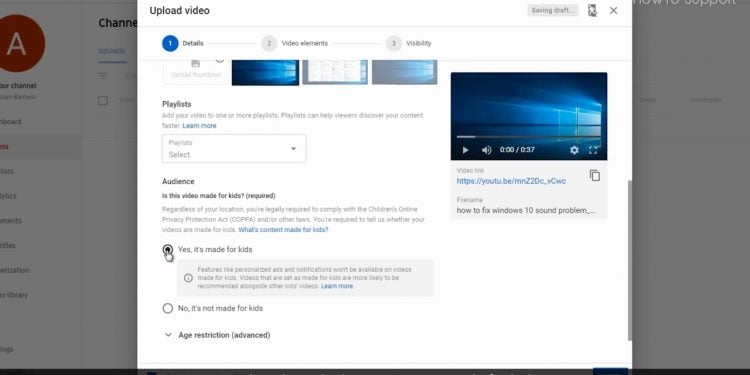Copy the video link icon

pyautogui.click(x=595, y=176)
